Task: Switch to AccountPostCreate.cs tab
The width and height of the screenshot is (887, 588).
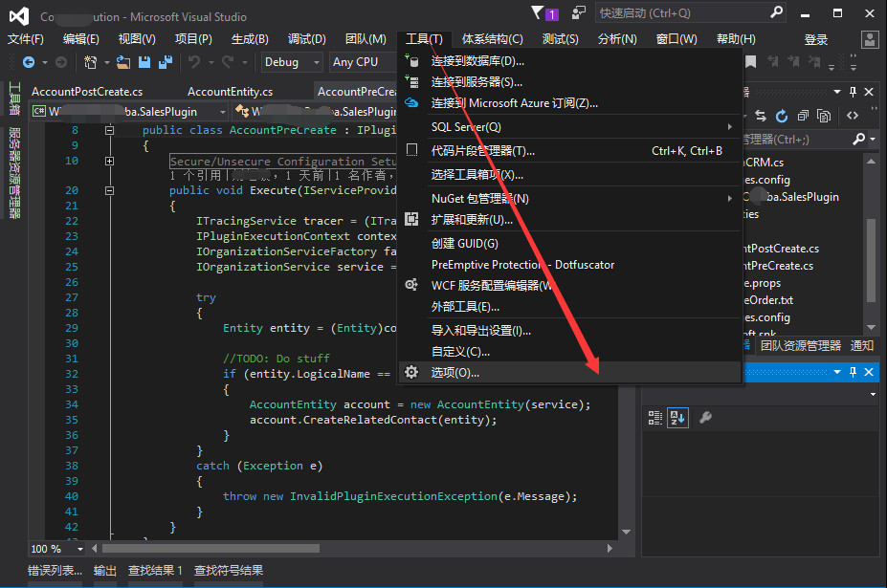Action: click(87, 92)
